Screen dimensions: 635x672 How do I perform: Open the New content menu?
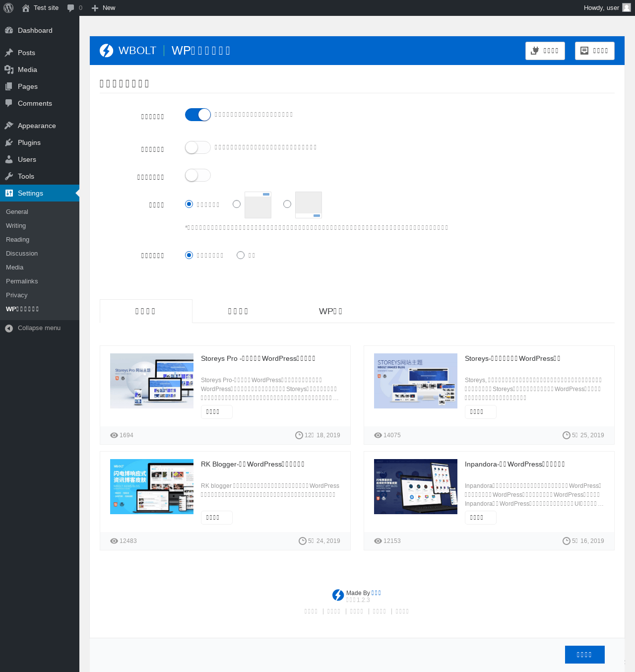click(104, 8)
